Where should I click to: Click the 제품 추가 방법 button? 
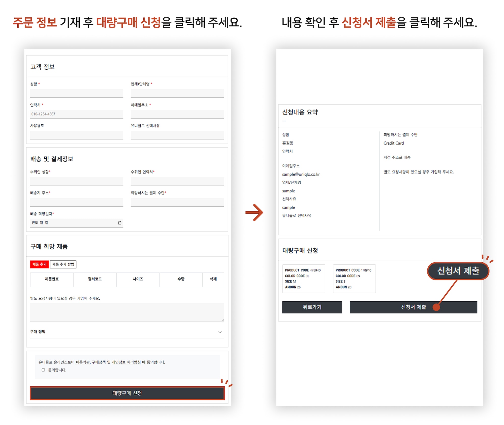click(63, 265)
